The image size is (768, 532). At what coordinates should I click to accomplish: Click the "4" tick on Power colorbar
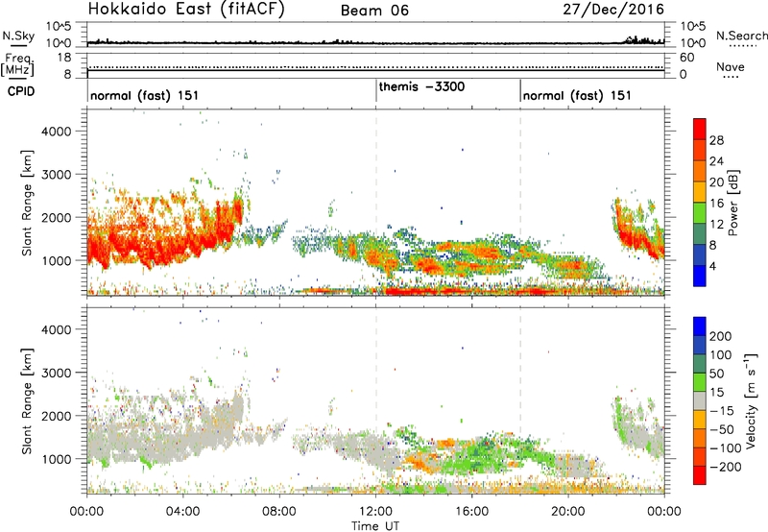713,266
